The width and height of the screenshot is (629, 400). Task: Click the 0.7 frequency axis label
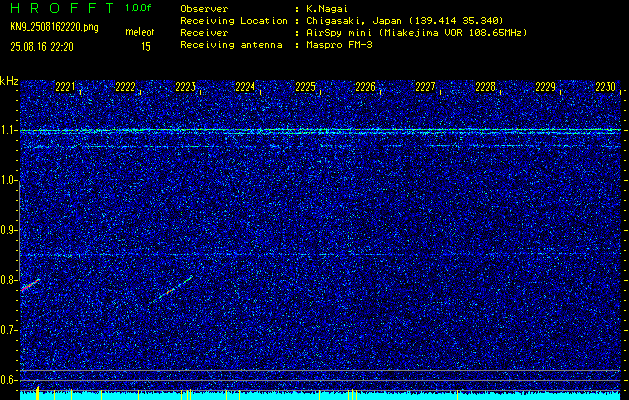coord(8,330)
